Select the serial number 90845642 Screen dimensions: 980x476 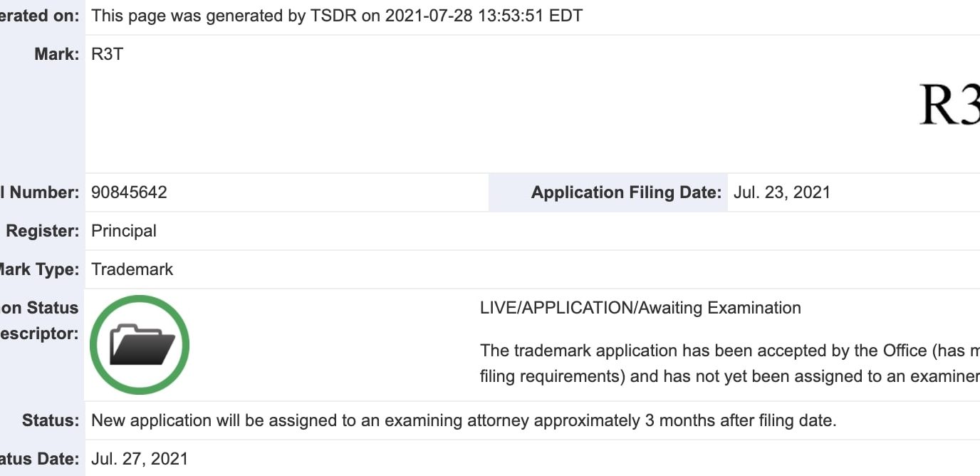coord(130,192)
